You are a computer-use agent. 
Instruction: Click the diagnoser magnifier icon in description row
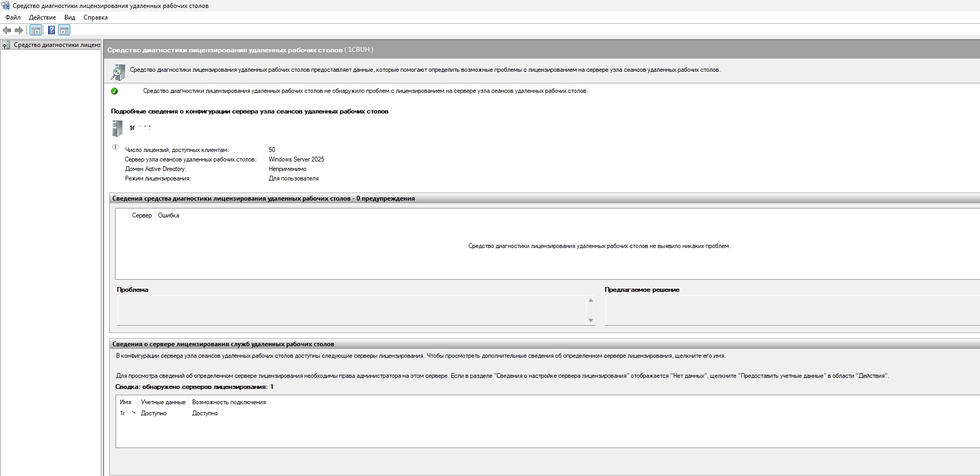118,72
